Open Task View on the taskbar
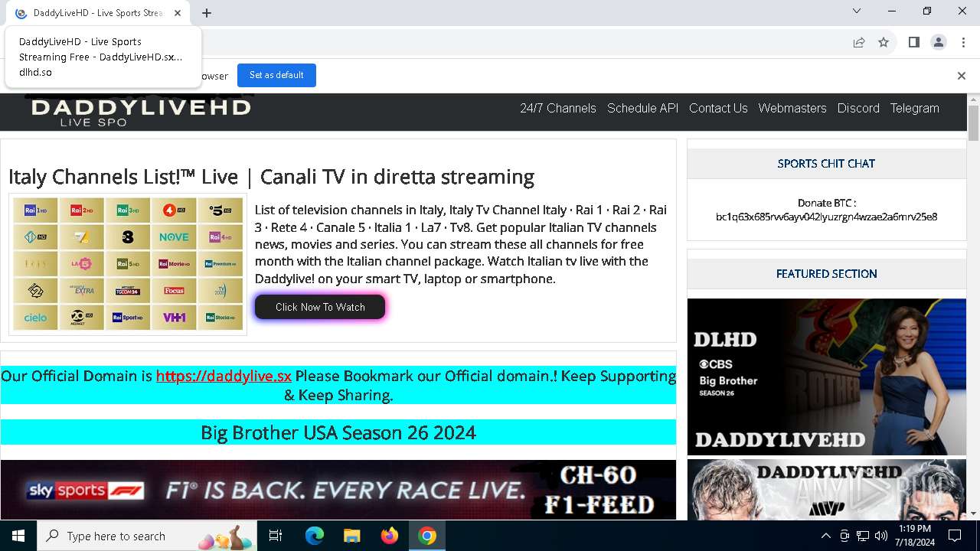 (x=276, y=536)
